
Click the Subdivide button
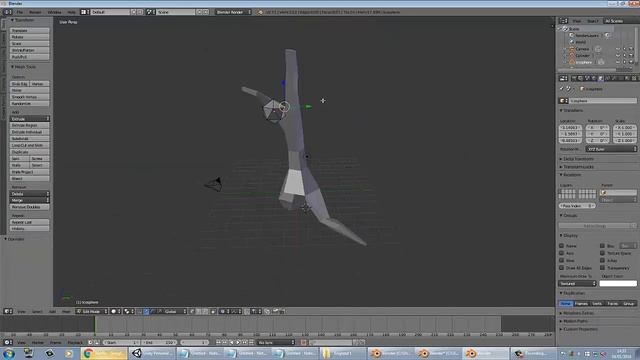pos(29,138)
